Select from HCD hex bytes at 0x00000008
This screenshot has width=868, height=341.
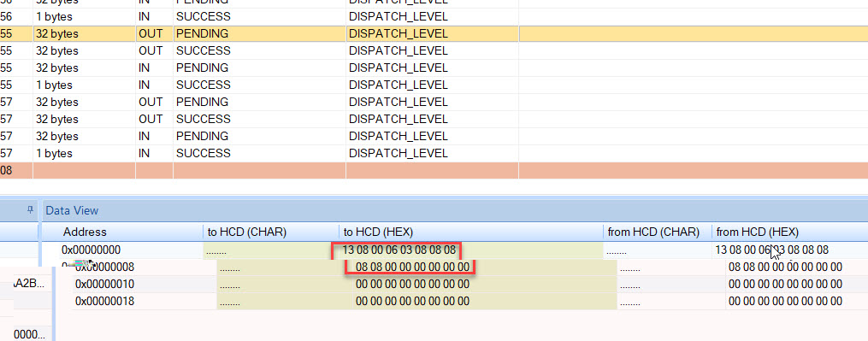[786, 268]
